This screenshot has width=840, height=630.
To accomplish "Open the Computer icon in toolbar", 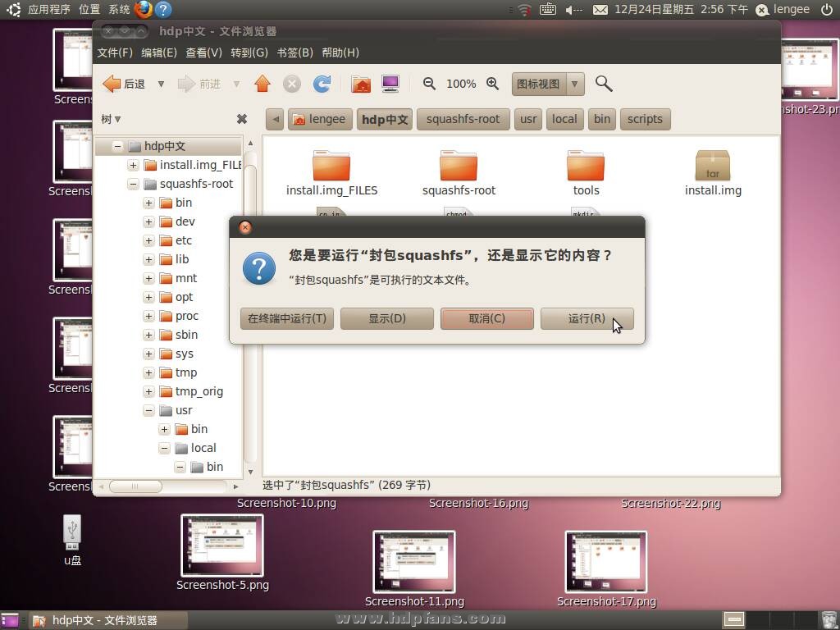I will pos(390,84).
